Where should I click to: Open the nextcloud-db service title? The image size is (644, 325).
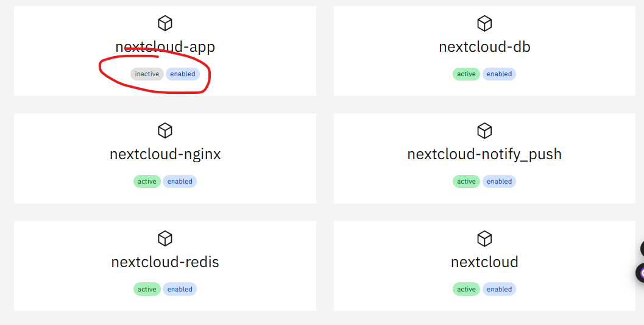tap(484, 47)
